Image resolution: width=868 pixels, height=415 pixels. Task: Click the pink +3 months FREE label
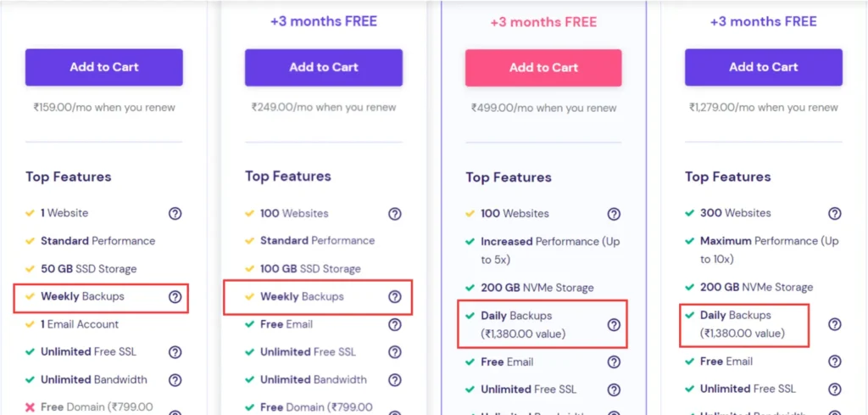point(543,22)
